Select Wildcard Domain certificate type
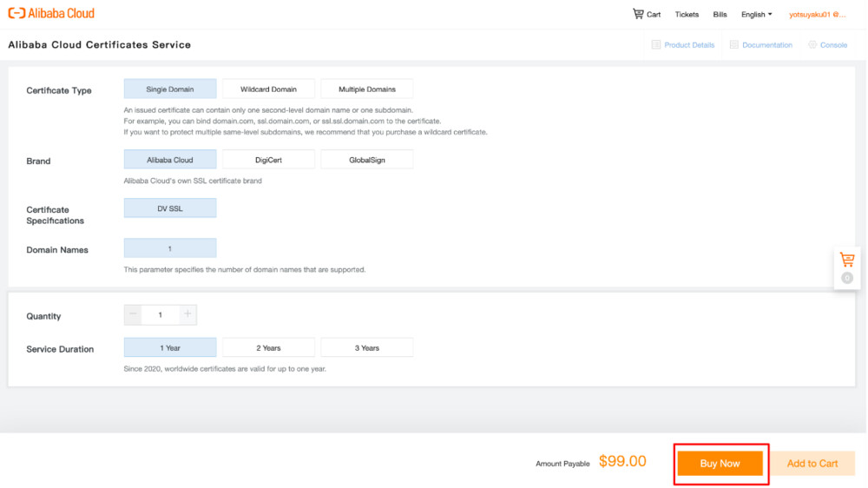The image size is (868, 488). [268, 89]
